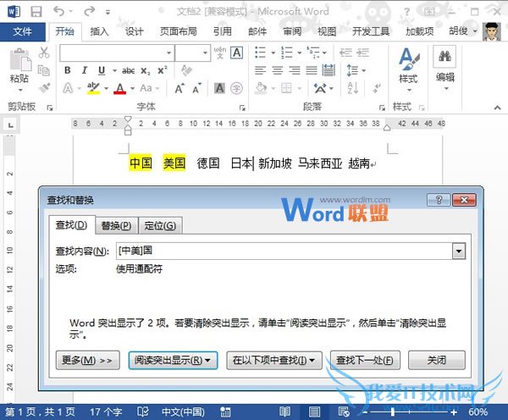Toggle character shading icon
508x420 pixels.
(219, 88)
